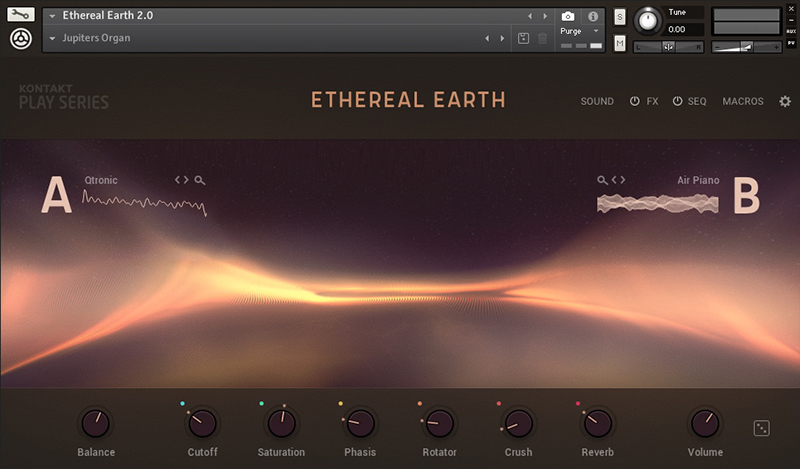Image resolution: width=800 pixels, height=469 pixels.
Task: Mute the instrument with the M button
Action: [619, 43]
